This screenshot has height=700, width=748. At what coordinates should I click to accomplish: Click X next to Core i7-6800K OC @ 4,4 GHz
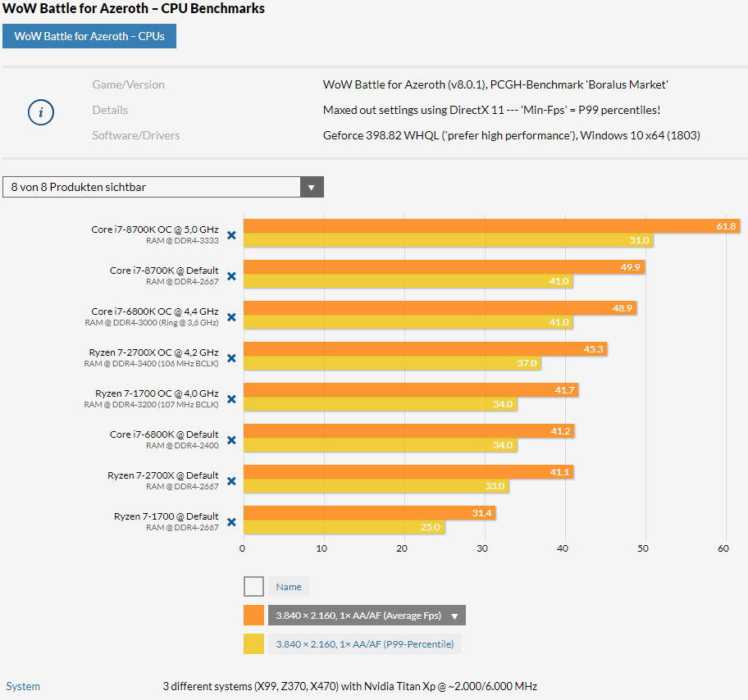click(231, 317)
